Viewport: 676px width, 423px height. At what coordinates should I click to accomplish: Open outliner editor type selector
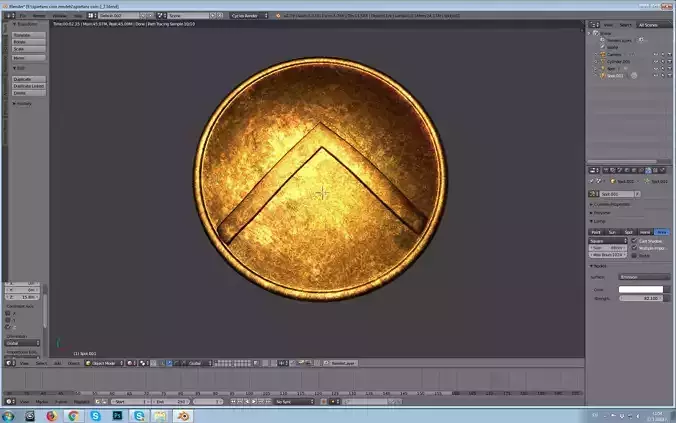pos(594,25)
